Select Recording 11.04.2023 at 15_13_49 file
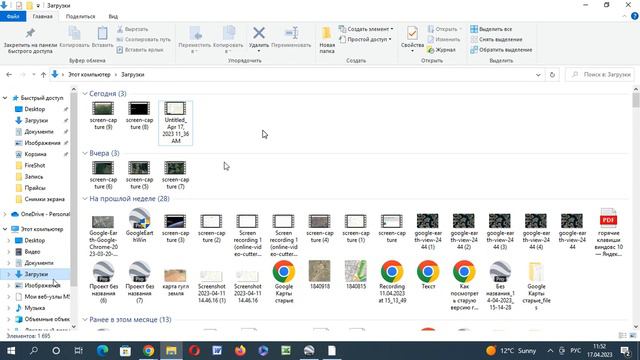Screen dimensions: 640x360 (x=392, y=282)
